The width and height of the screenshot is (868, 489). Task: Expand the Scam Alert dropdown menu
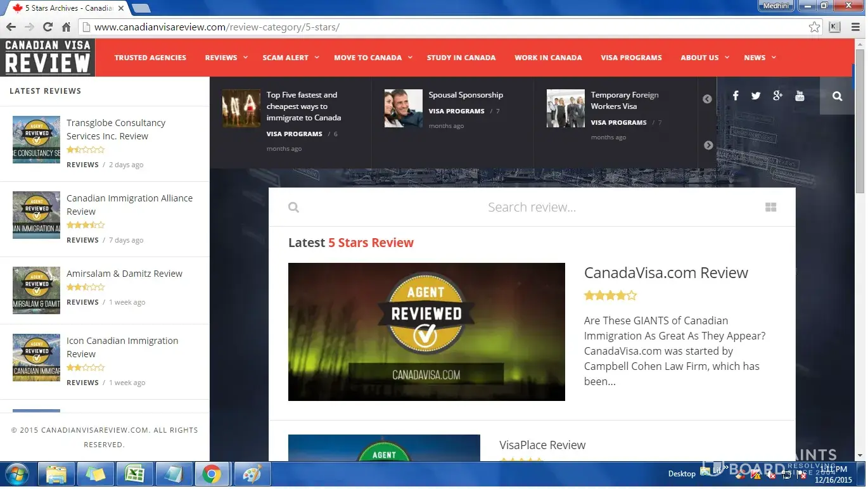click(x=290, y=58)
